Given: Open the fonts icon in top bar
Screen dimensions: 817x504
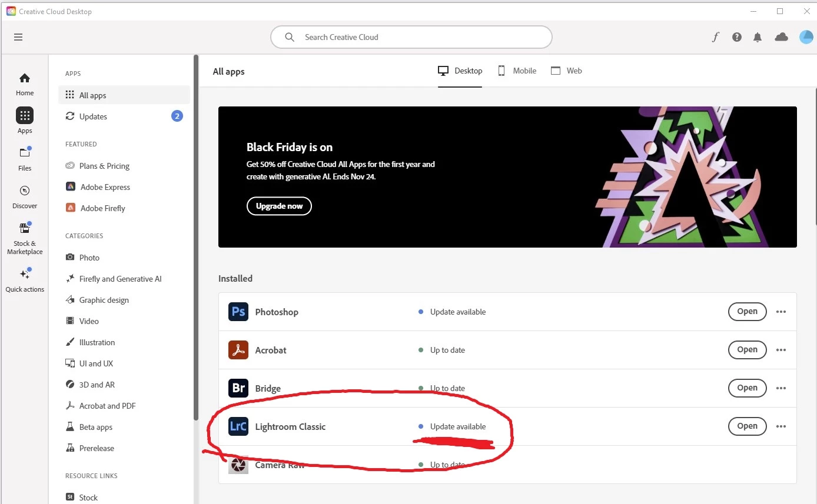Looking at the screenshot, I should (x=715, y=37).
